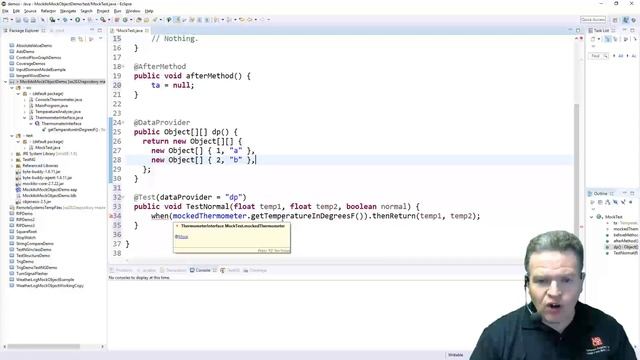Screen dimensions: 640x360
Task: Click the Package Explorer horizontal scrollbar
Action: point(43,347)
